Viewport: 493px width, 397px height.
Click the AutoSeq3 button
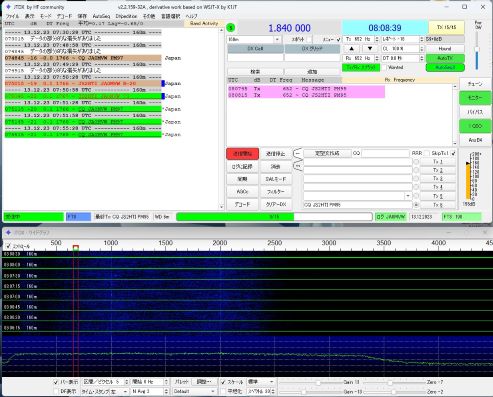pos(445,67)
